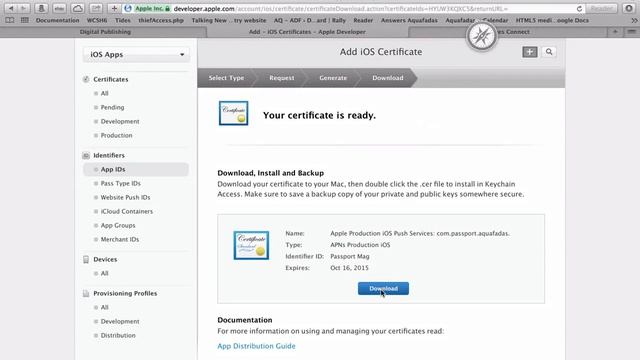Click the search magnifier icon
The height and width of the screenshot is (360, 640).
click(549, 52)
